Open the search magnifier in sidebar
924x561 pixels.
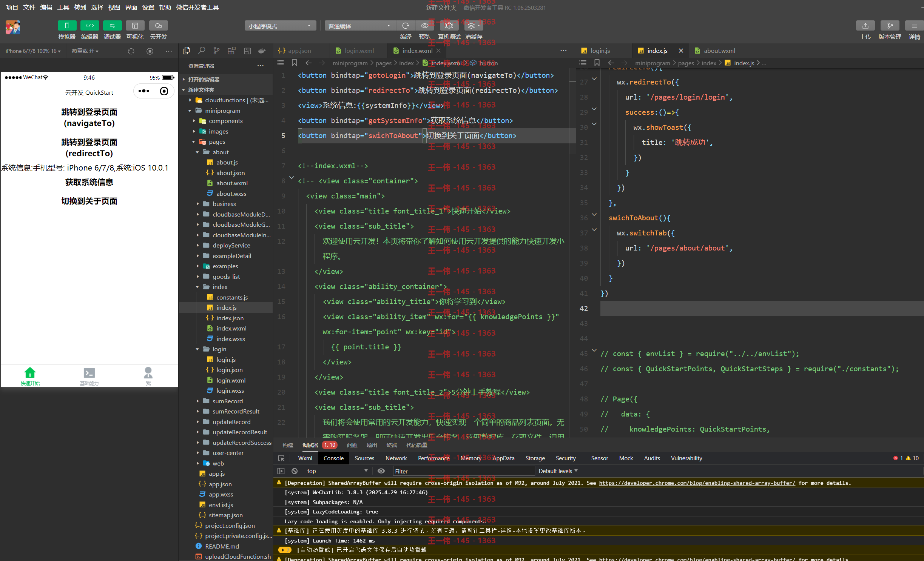[x=202, y=51]
